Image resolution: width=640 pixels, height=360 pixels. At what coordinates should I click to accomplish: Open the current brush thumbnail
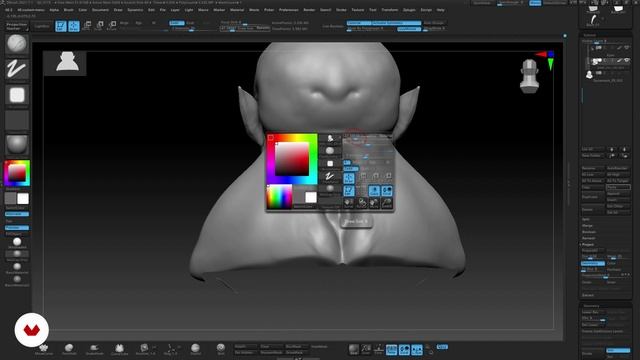click(17, 43)
